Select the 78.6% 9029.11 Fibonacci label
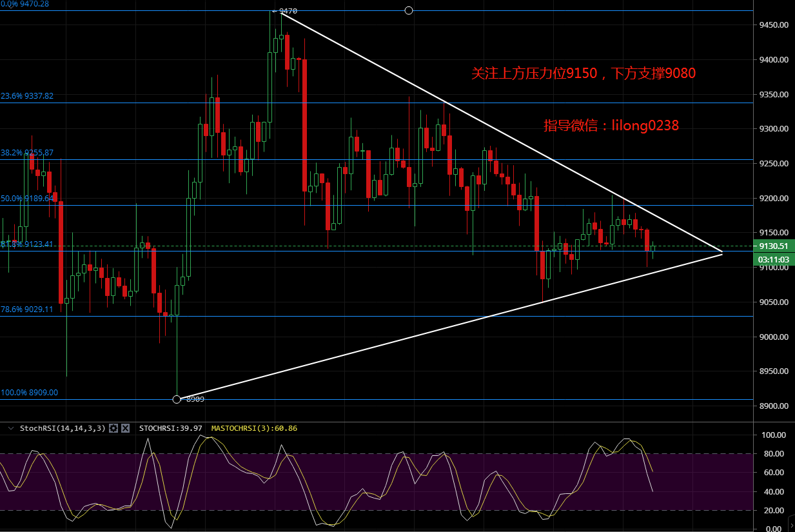Screen dimensions: 795x532 coord(27,310)
